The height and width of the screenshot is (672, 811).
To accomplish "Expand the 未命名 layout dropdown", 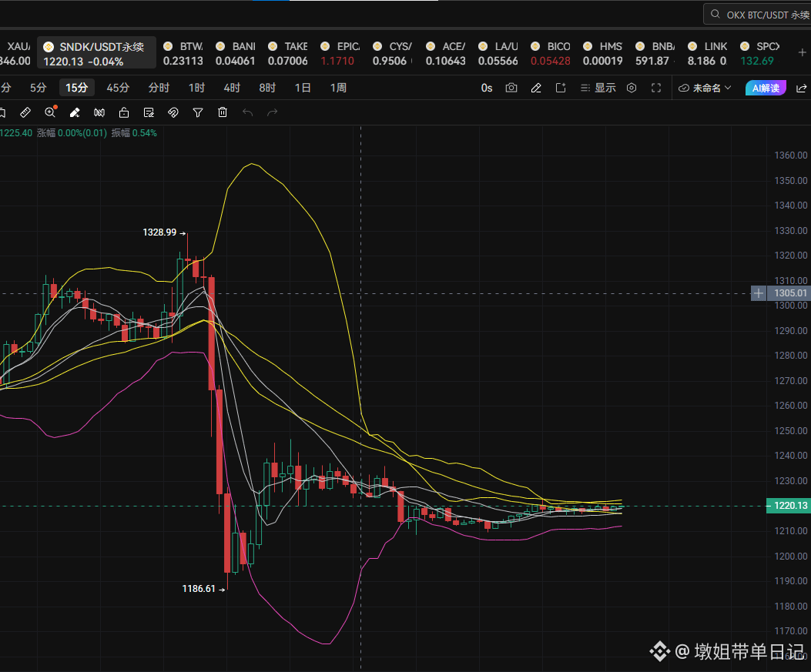I will tap(705, 88).
